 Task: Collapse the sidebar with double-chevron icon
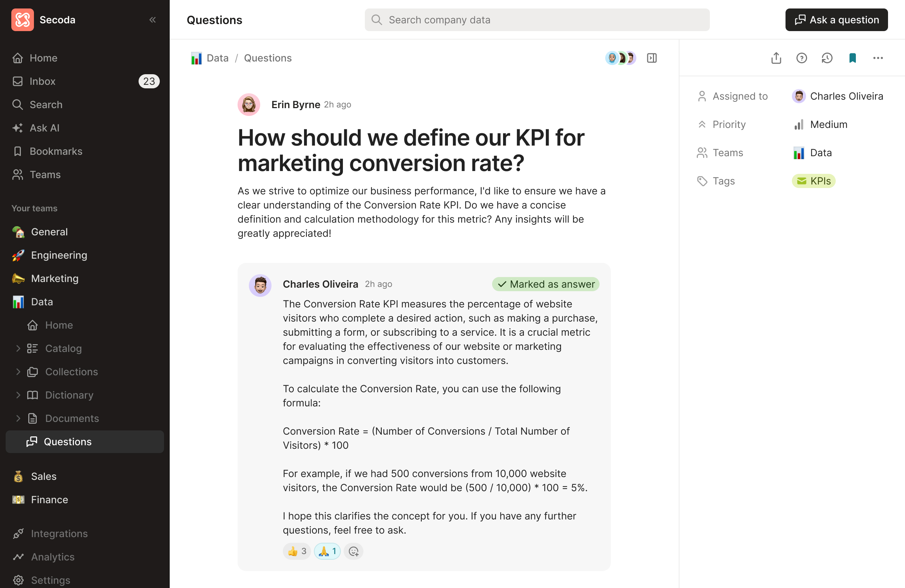[x=152, y=20]
